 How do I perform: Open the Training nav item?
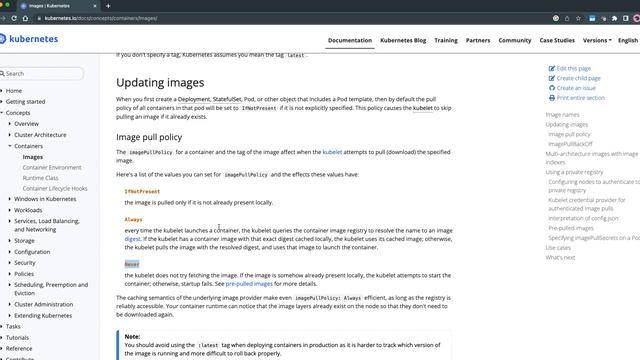click(446, 40)
